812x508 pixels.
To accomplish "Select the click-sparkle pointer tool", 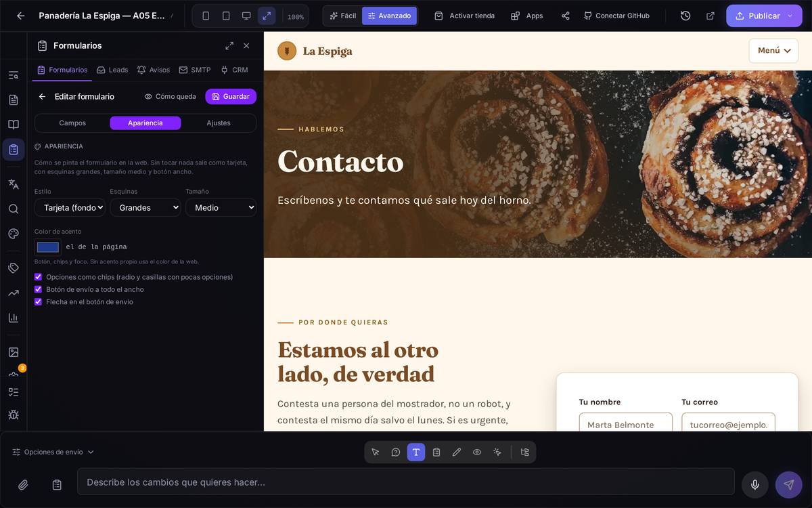I will [x=497, y=452].
